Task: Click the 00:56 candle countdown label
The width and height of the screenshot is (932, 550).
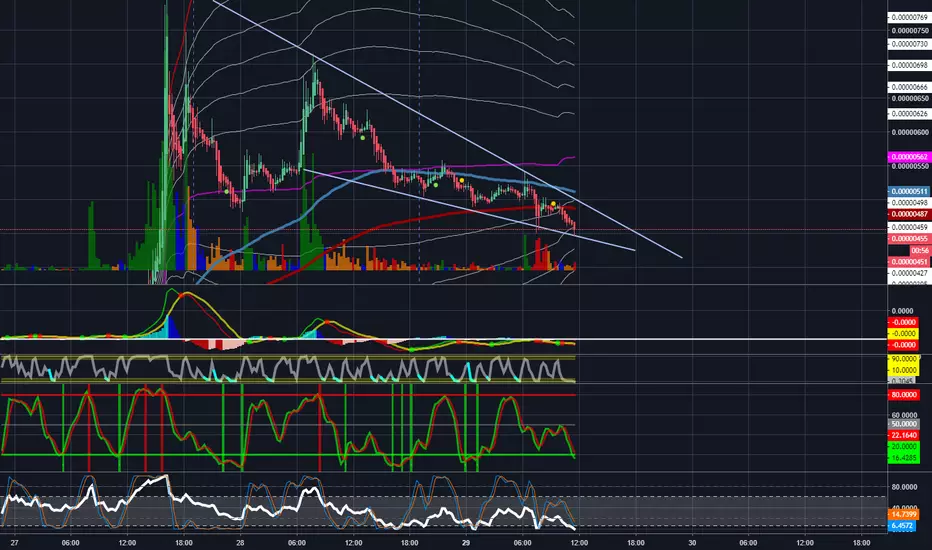Action: (920, 250)
